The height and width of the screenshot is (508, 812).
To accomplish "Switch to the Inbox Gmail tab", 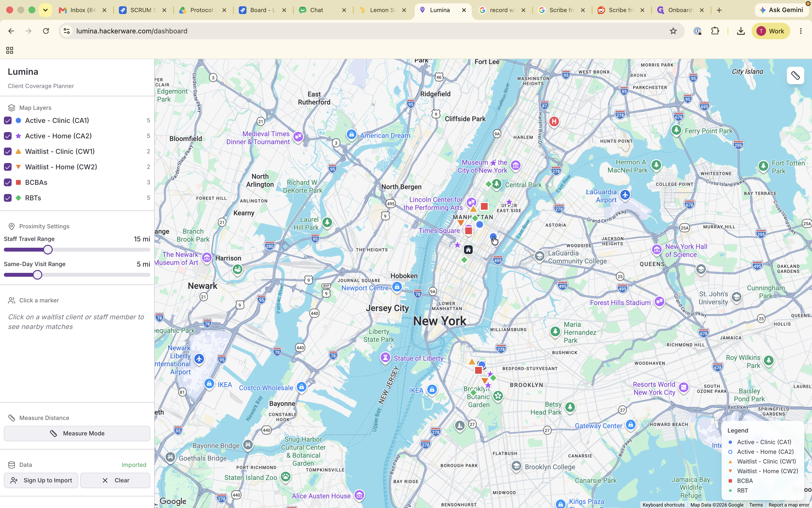I will pos(83,10).
